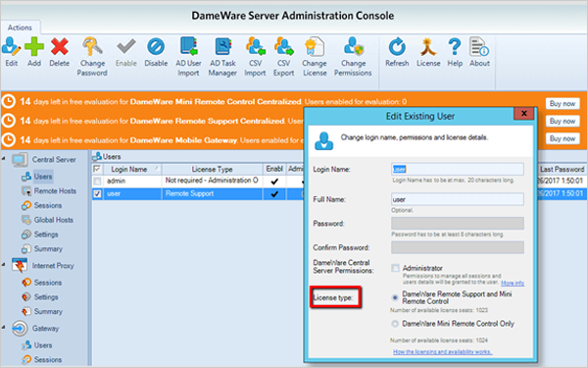The image size is (588, 368).
Task: Click in the Full Name field
Action: [x=458, y=199]
